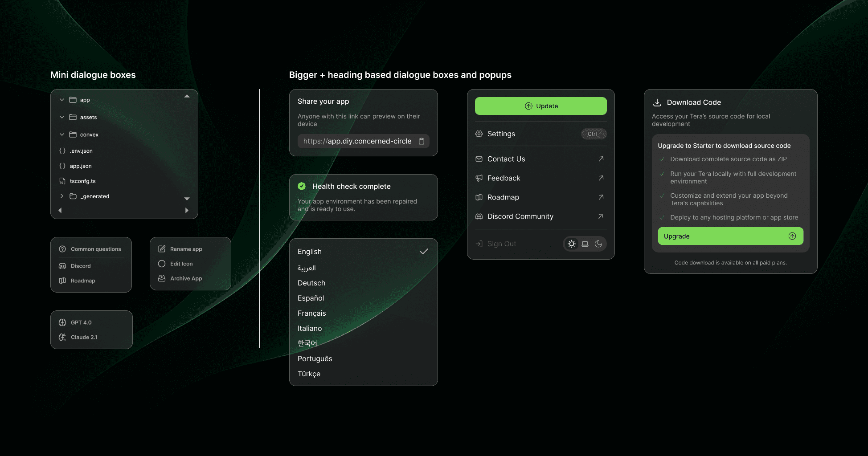Click the Archive App box icon
Viewport: 868px width, 456px height.
click(162, 278)
